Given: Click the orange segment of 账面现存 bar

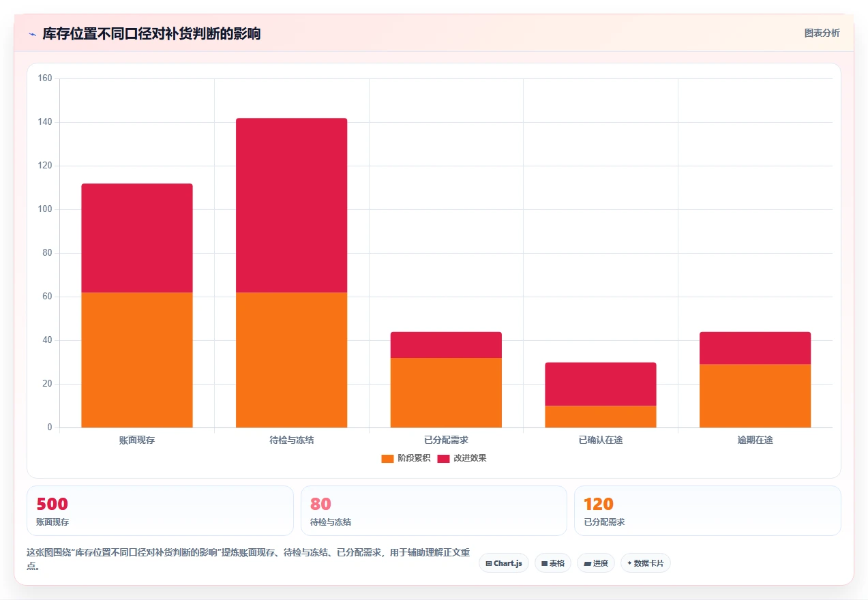Looking at the screenshot, I should click(x=137, y=360).
